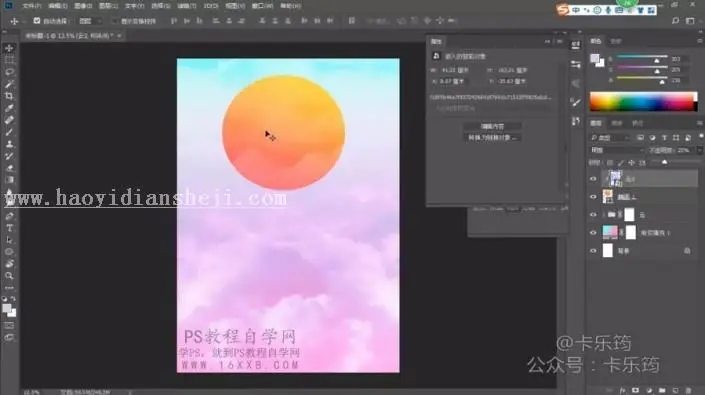705x395 pixels.
Task: Hide the 背景 background layer
Action: [x=593, y=251]
